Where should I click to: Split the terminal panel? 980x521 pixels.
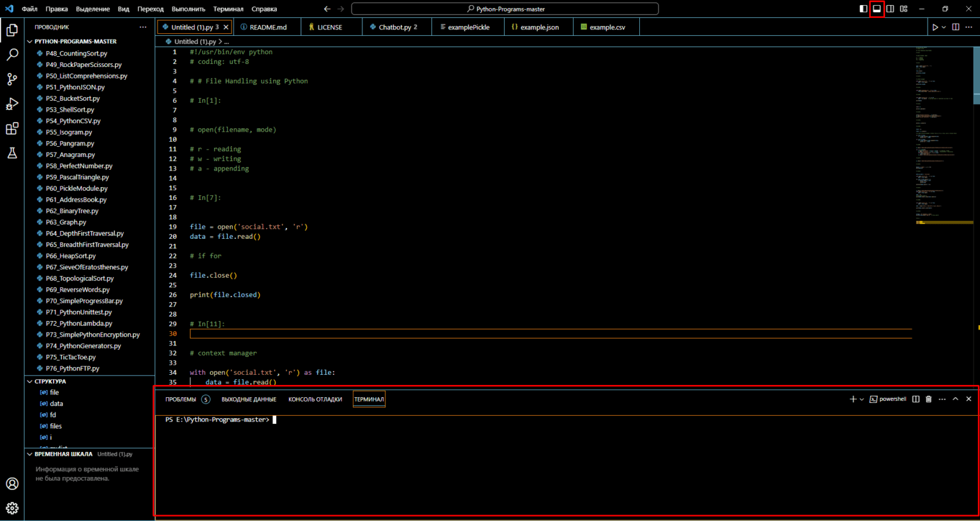916,399
